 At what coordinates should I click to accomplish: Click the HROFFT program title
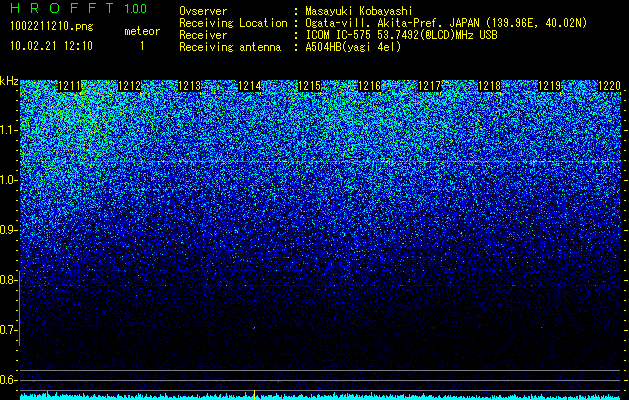[63, 8]
